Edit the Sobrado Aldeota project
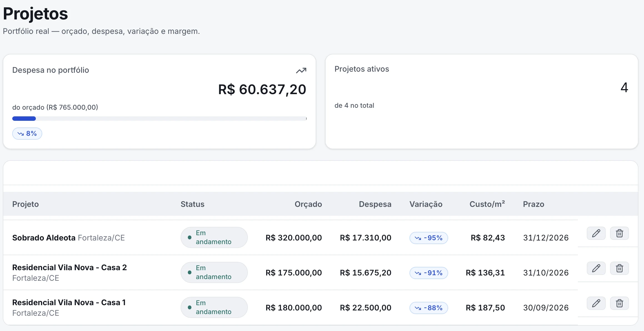This screenshot has height=331, width=644. 596,233
